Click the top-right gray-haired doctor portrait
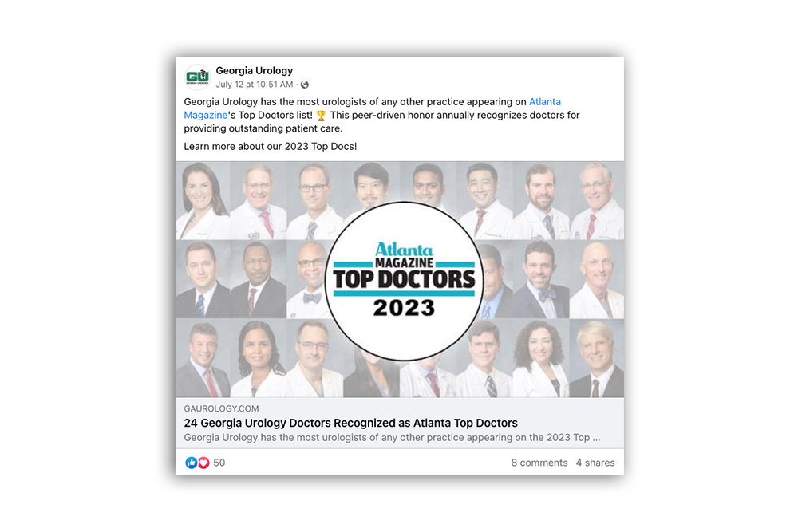 coord(596,200)
